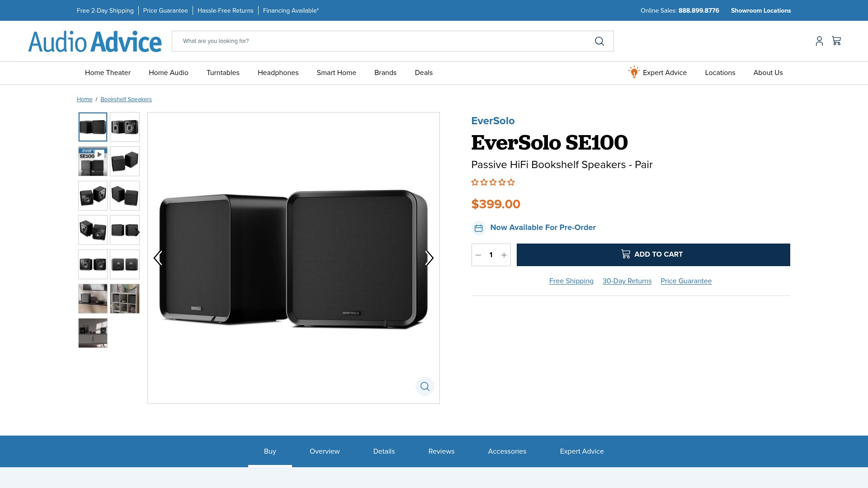868x488 pixels.
Task: Select last thumbnail with TV console scene
Action: pyautogui.click(x=93, y=333)
